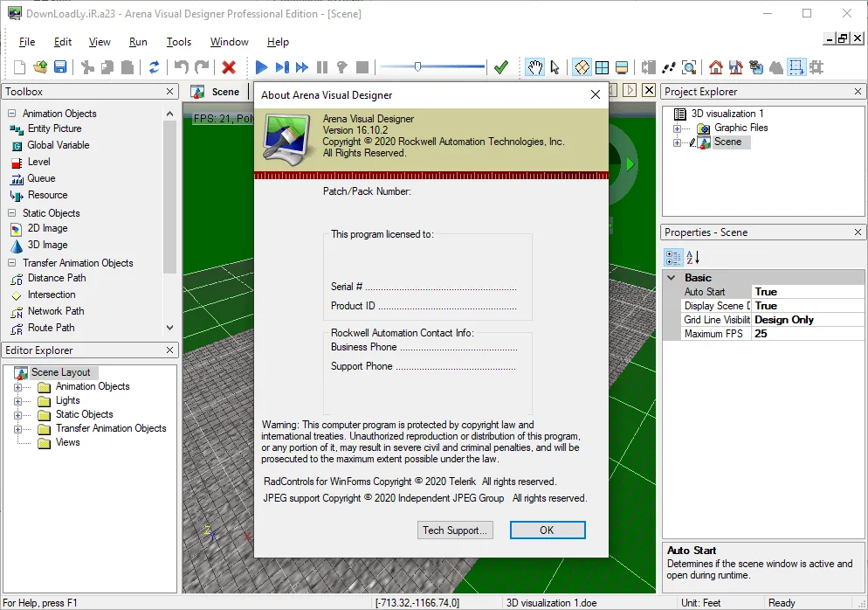Start the simulation with the Go play button

pyautogui.click(x=261, y=67)
